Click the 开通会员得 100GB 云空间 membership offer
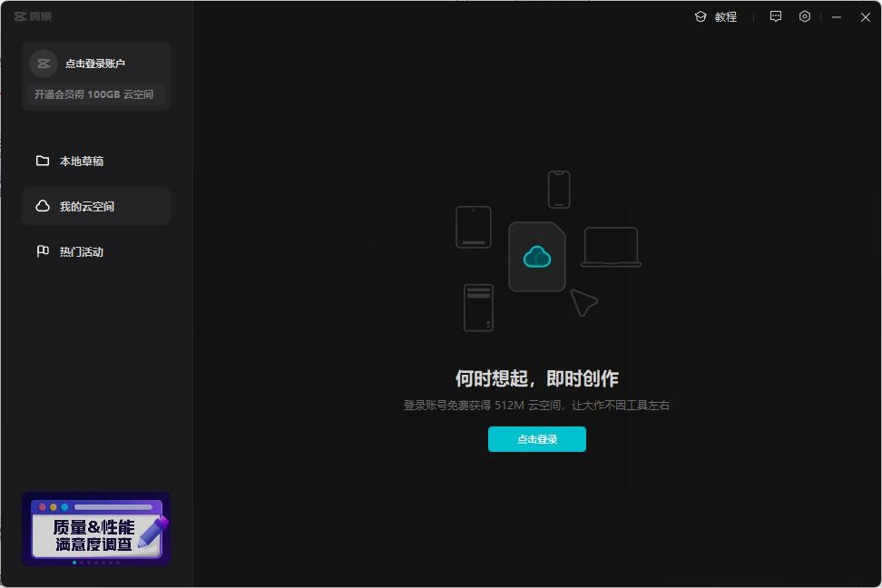The width and height of the screenshot is (882, 588). tap(94, 93)
